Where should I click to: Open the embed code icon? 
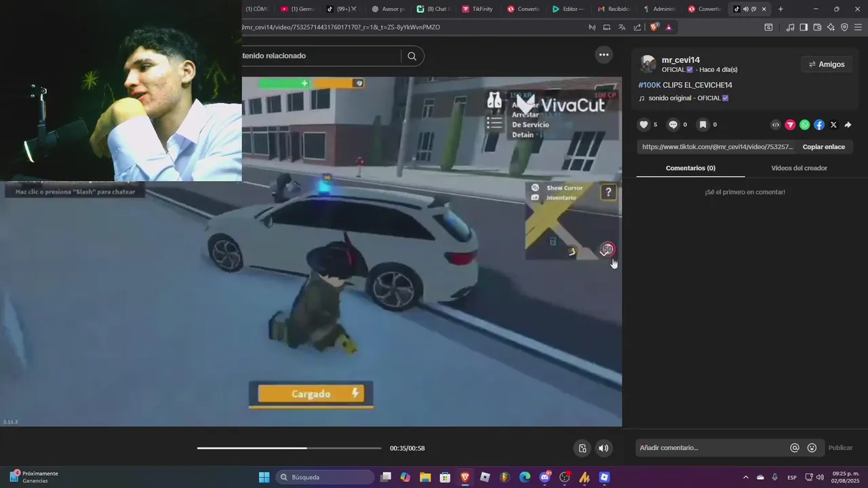click(776, 125)
